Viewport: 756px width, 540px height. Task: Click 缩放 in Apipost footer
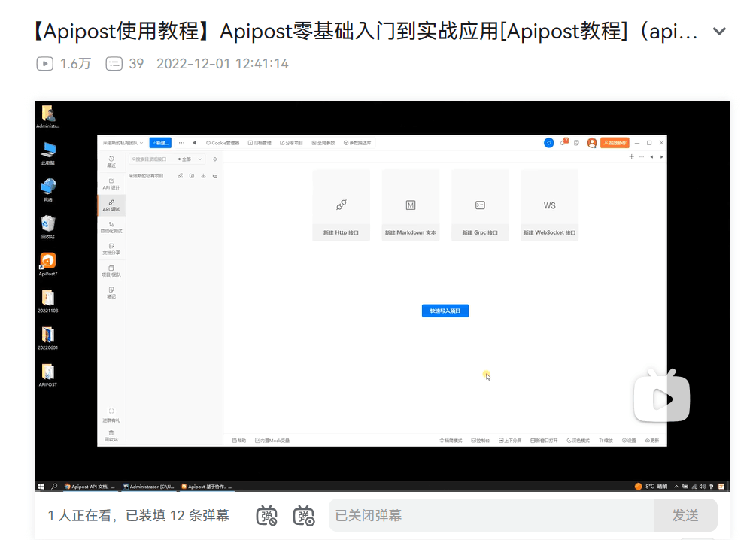click(606, 440)
